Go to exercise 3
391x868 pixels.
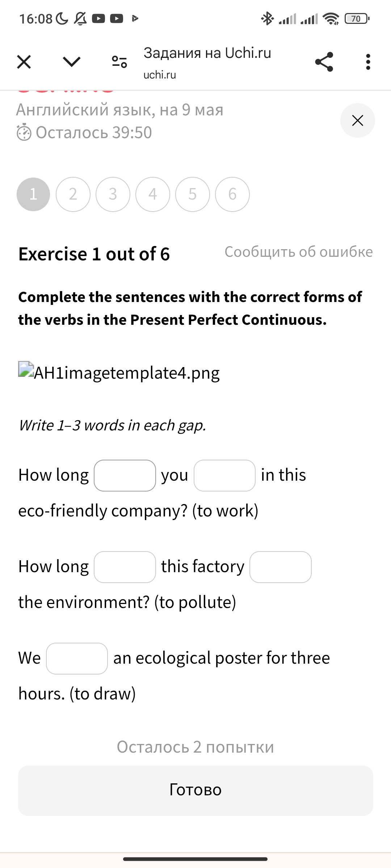point(113,194)
